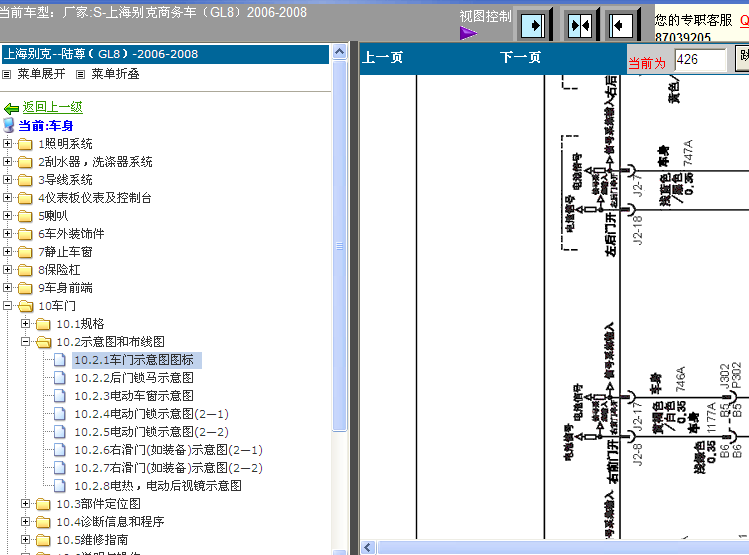Click open folder icon of 10车门
749x555 pixels.
pyautogui.click(x=25, y=306)
